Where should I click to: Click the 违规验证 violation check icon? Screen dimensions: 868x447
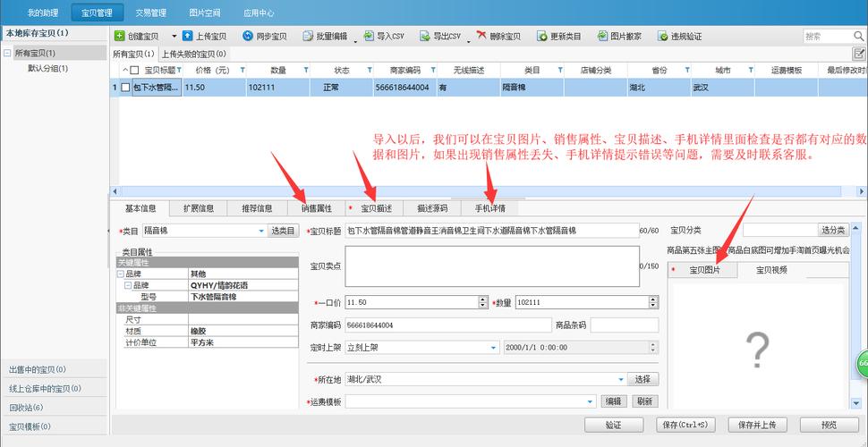tap(663, 37)
